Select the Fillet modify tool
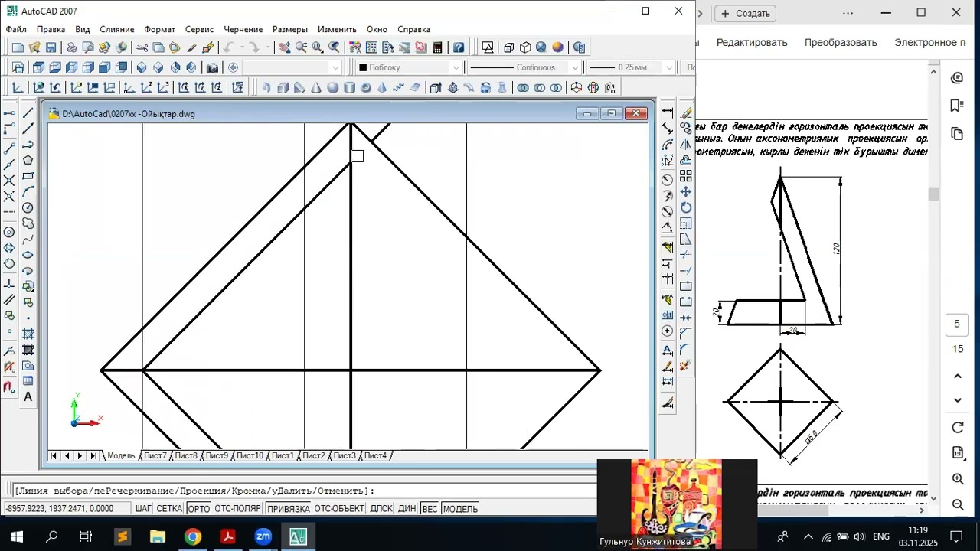Image resolution: width=980 pixels, height=551 pixels. (x=685, y=350)
